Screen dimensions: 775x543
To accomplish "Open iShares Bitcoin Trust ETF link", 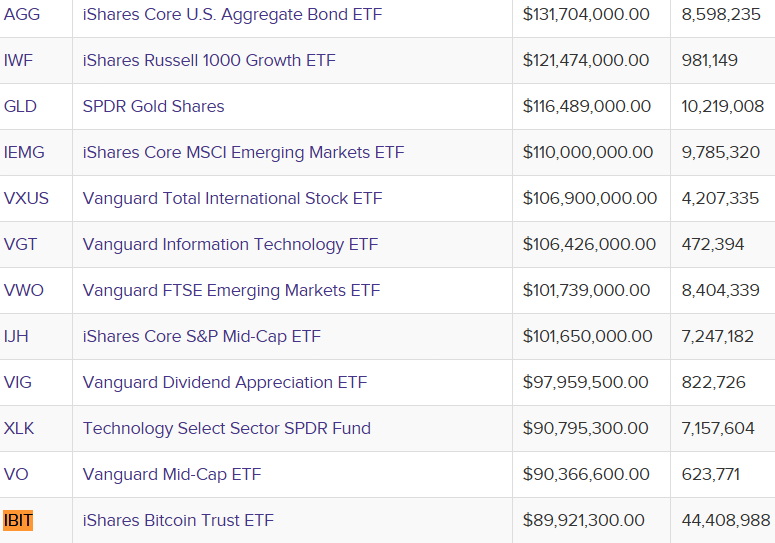I will (x=178, y=521).
